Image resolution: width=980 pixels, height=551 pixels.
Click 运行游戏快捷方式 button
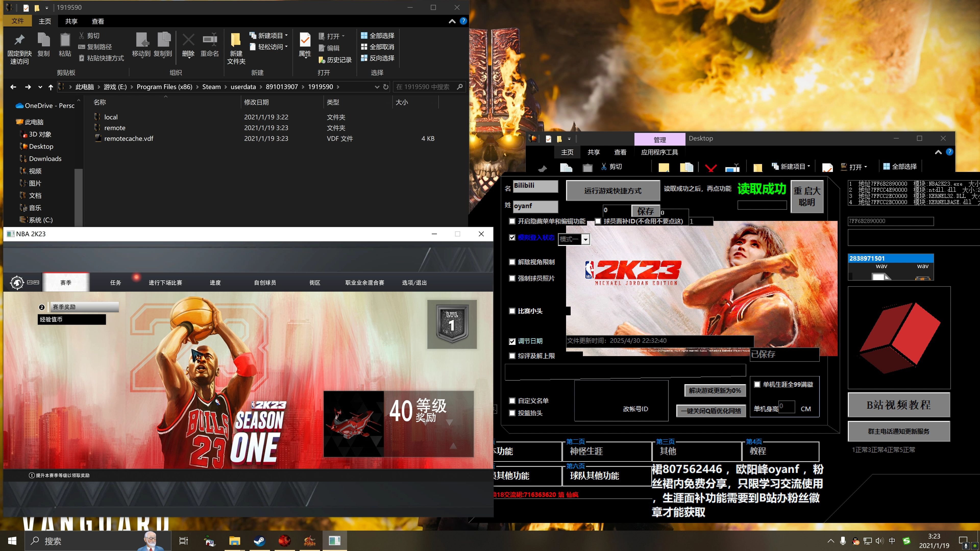coord(613,191)
